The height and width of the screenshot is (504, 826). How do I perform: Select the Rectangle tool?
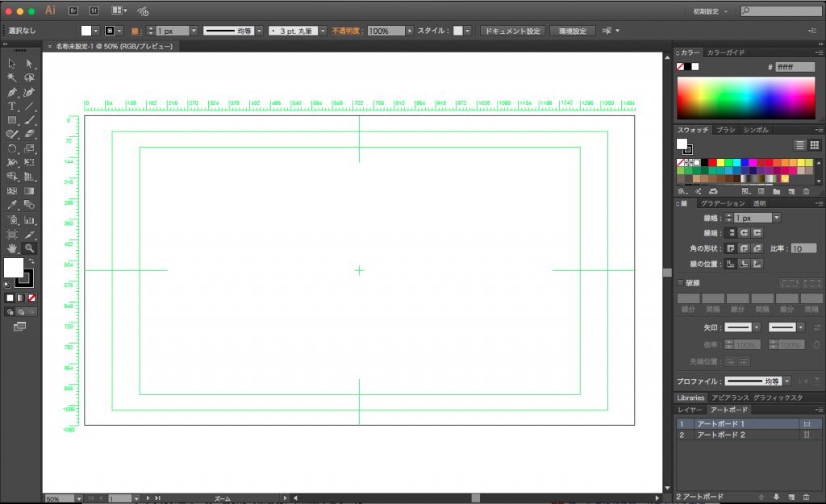click(x=11, y=121)
